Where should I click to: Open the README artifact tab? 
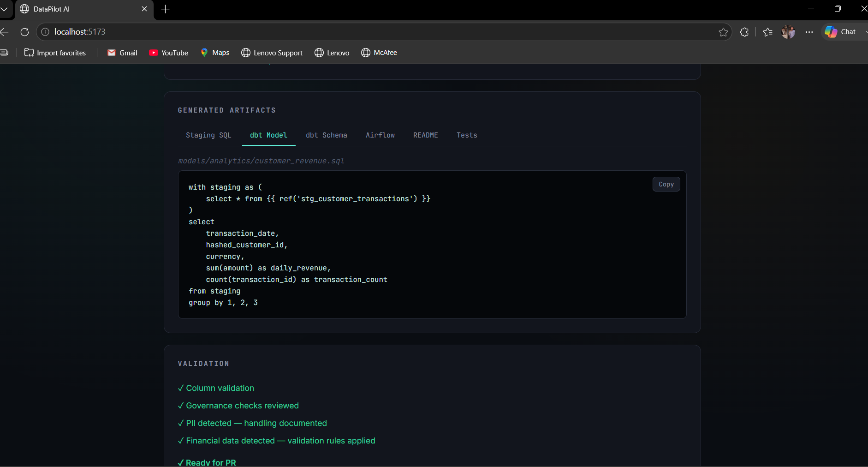[426, 135]
